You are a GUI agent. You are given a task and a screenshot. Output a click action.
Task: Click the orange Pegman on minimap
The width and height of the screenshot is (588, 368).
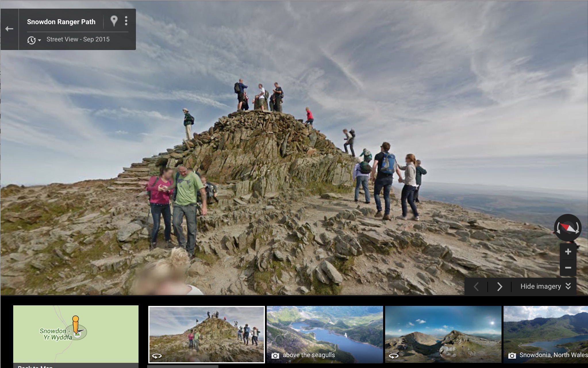[76, 324]
